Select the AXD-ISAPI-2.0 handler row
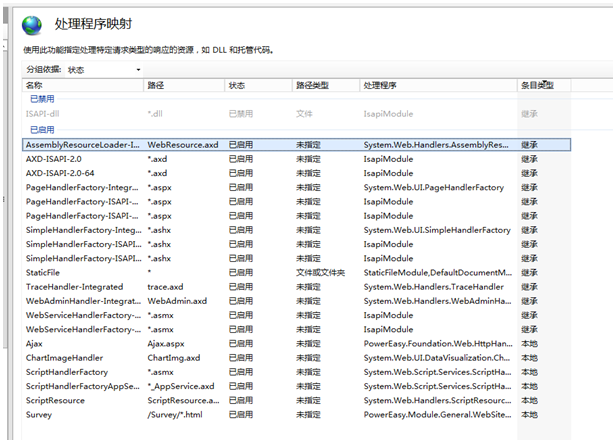This screenshot has height=447, width=613. click(x=54, y=159)
